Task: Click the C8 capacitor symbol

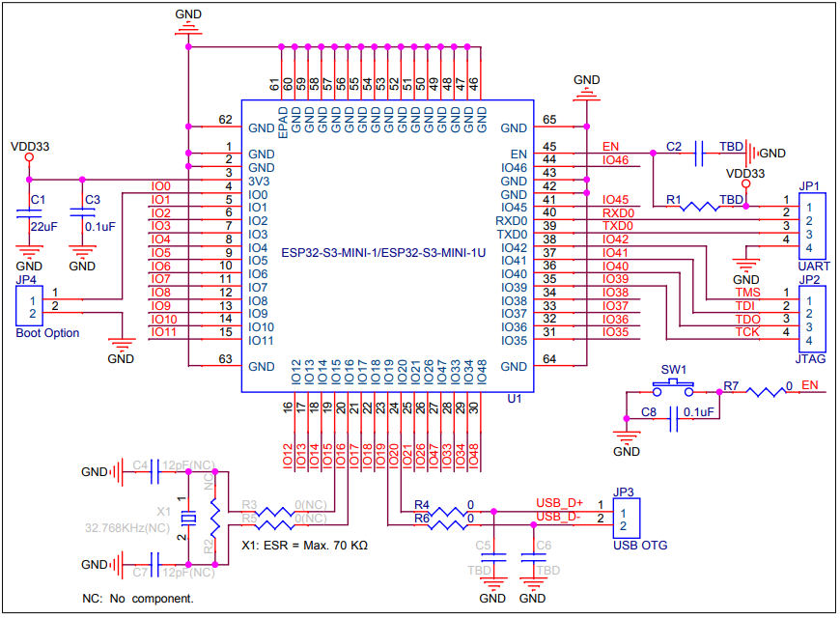Action: [674, 419]
